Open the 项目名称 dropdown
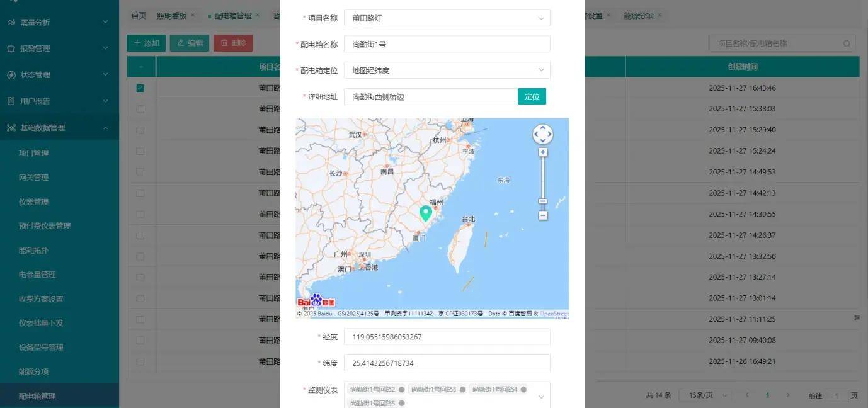 tap(540, 18)
